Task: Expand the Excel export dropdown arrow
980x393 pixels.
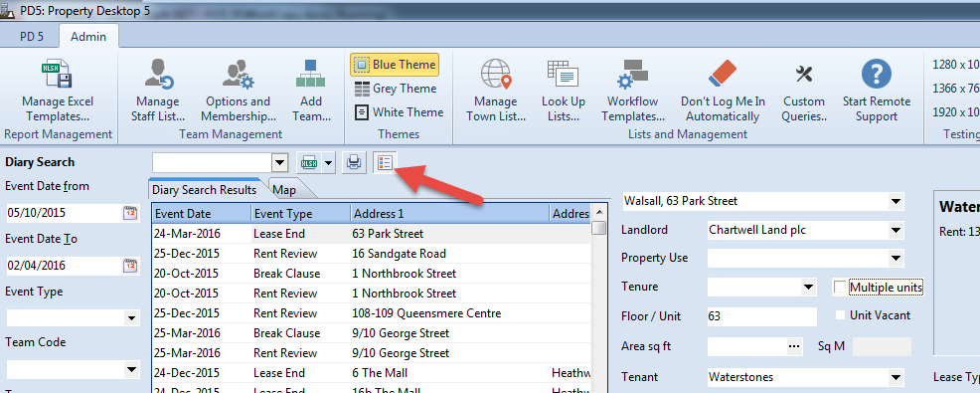Action: pyautogui.click(x=328, y=163)
